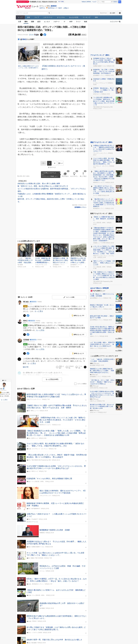Open トピックス一覧 link
This screenshot has height=644, width=138.
[115, 21]
